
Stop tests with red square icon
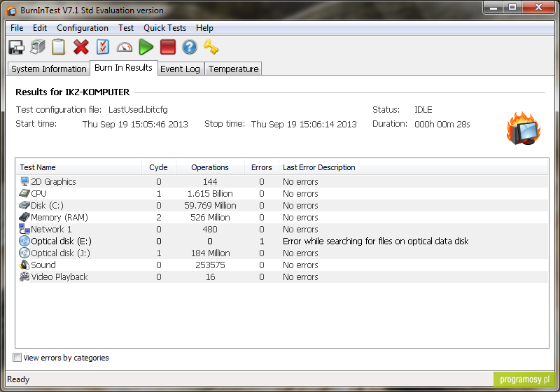click(x=168, y=47)
